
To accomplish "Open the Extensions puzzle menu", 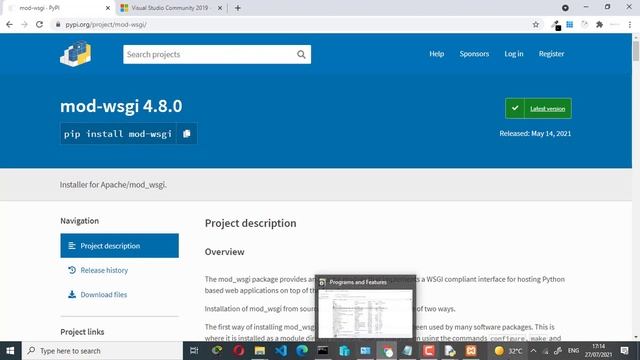I will click(599, 24).
